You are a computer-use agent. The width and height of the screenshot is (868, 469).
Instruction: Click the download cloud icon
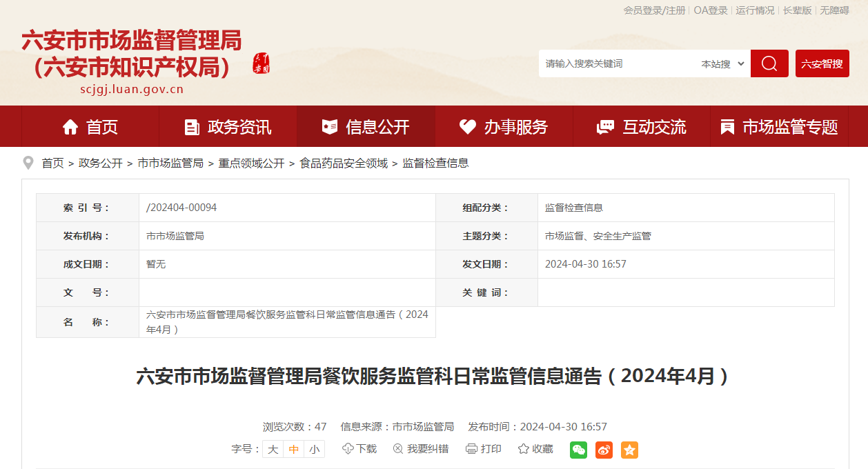pos(348,449)
